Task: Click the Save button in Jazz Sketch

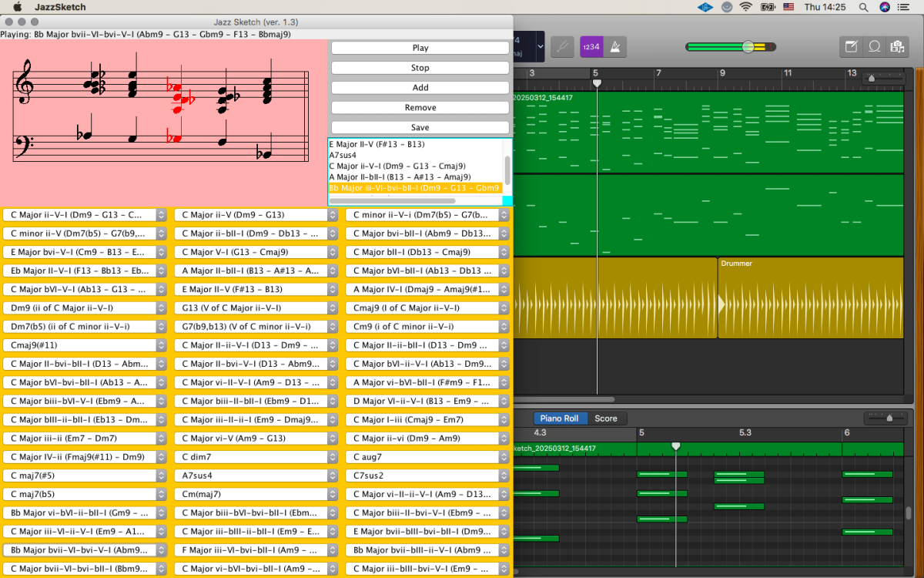Action: 420,128
